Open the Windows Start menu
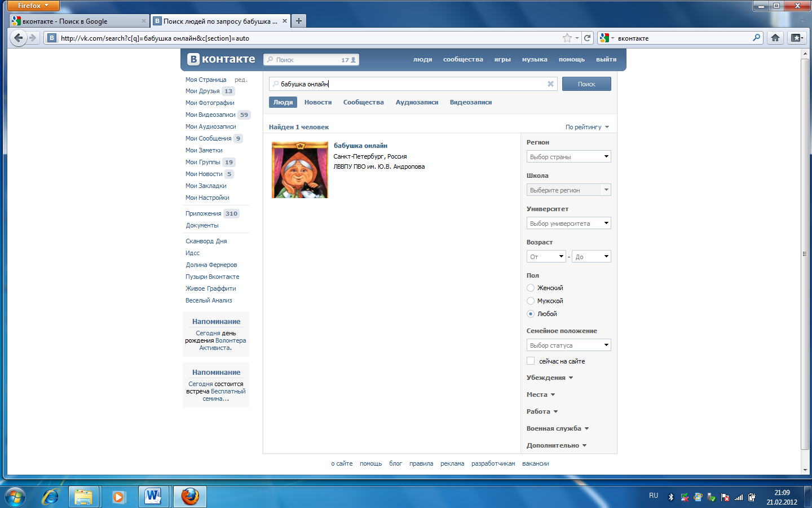 pos(15,497)
